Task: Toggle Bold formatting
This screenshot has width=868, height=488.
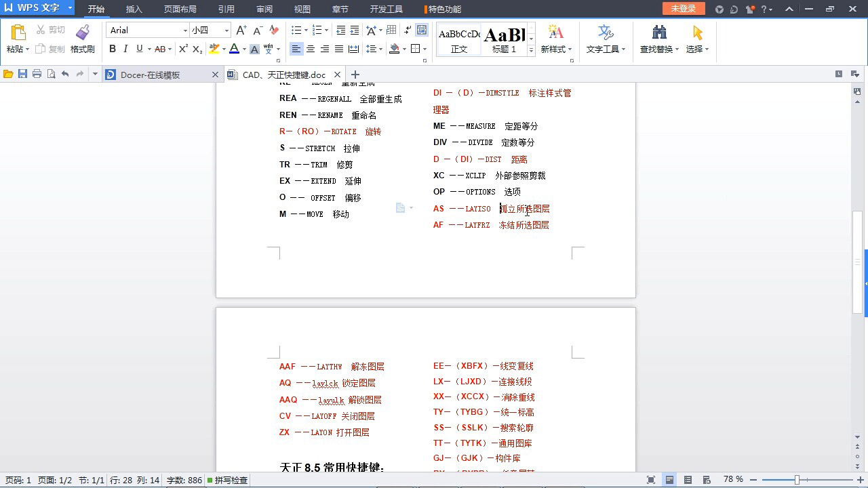Action: click(113, 49)
